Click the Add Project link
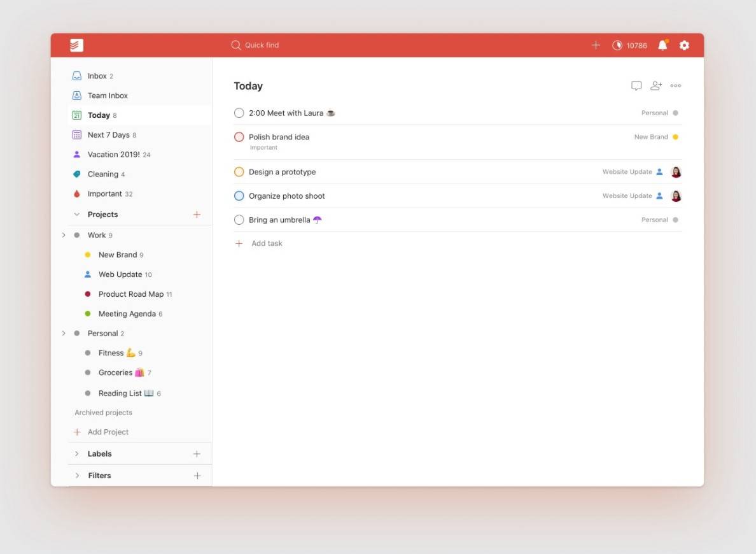The height and width of the screenshot is (554, 756). click(x=108, y=432)
